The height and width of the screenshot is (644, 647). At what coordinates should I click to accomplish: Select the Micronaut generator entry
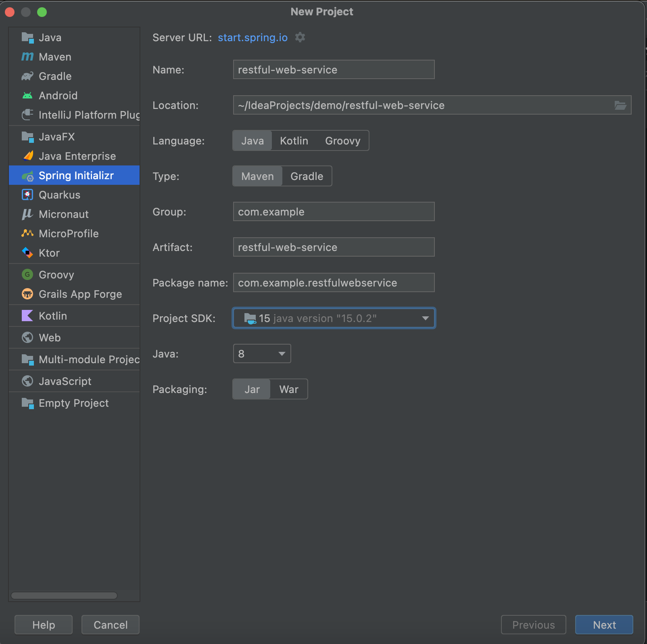[x=74, y=214]
